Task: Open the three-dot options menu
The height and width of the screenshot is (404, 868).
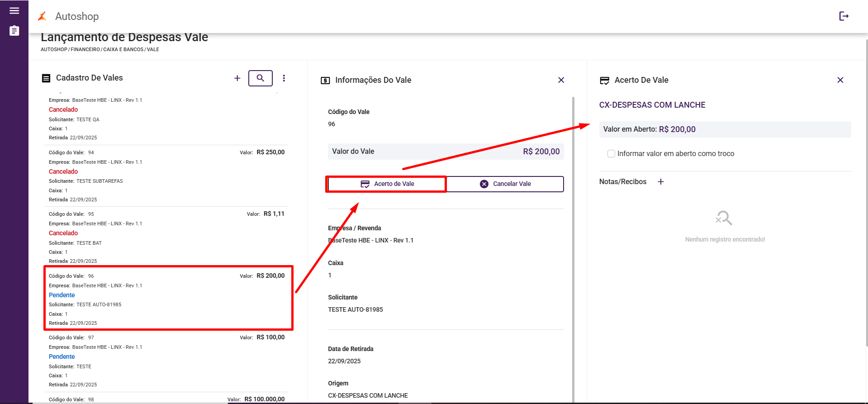Action: [x=284, y=78]
